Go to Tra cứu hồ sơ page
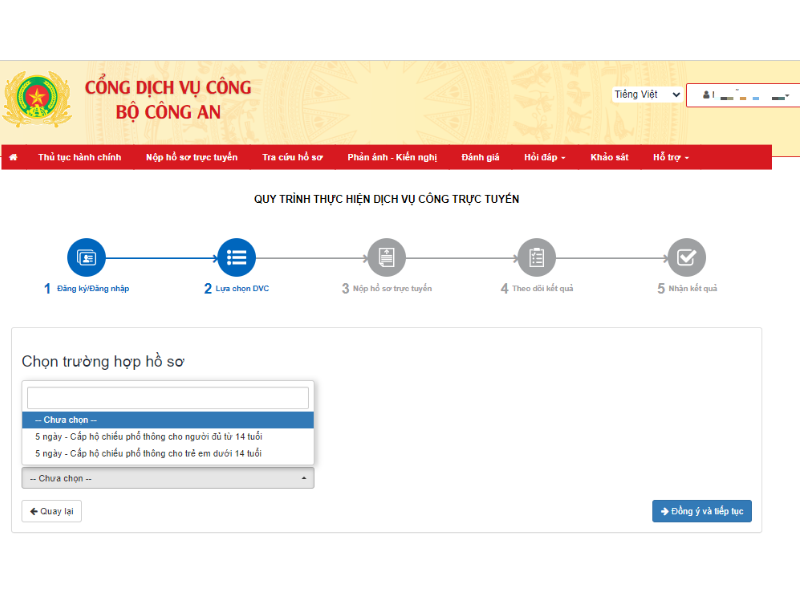 [292, 158]
